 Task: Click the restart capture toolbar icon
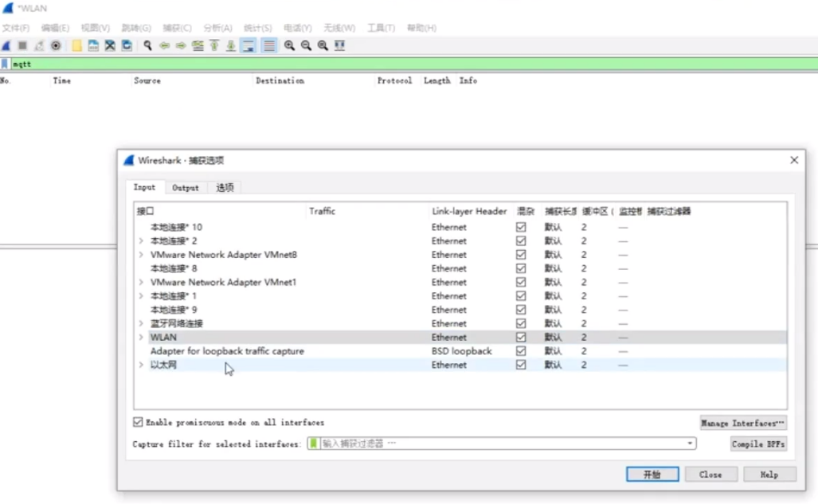[x=39, y=46]
